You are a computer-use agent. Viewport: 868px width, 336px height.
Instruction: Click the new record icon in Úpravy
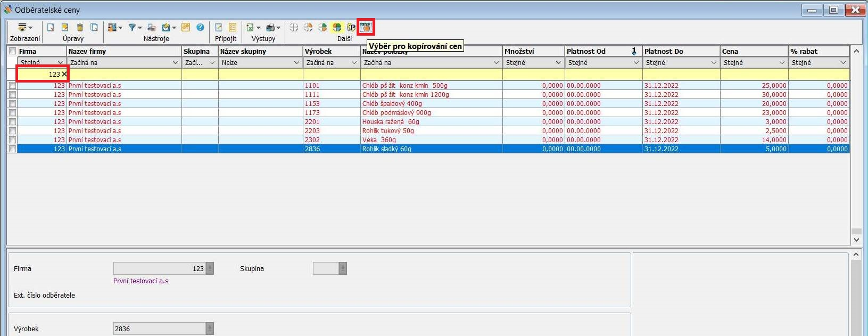click(51, 27)
